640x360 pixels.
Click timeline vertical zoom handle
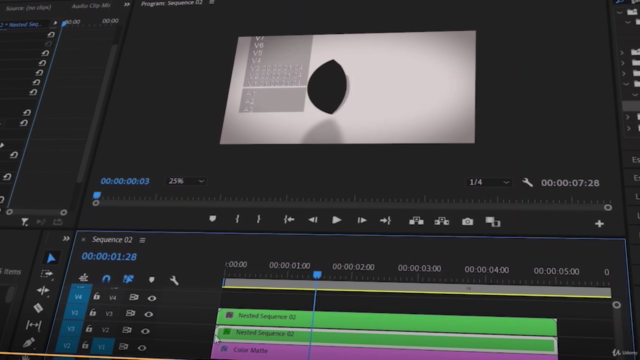tap(616, 304)
